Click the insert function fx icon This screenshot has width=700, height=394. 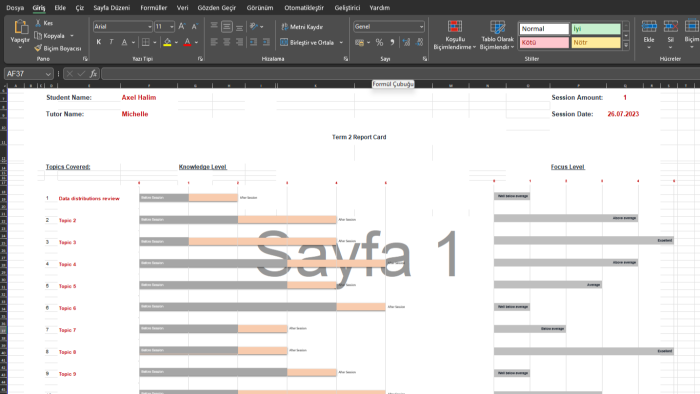pyautogui.click(x=93, y=74)
